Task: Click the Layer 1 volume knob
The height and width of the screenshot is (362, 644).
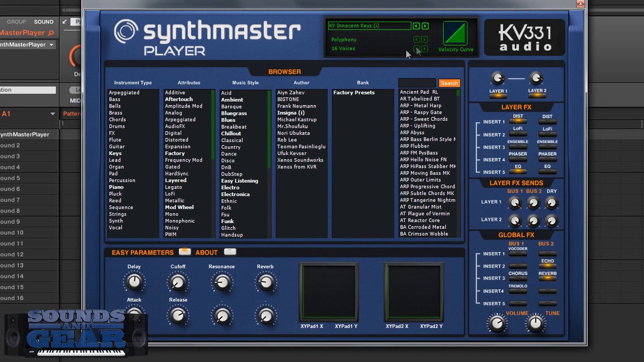Action: pyautogui.click(x=498, y=78)
